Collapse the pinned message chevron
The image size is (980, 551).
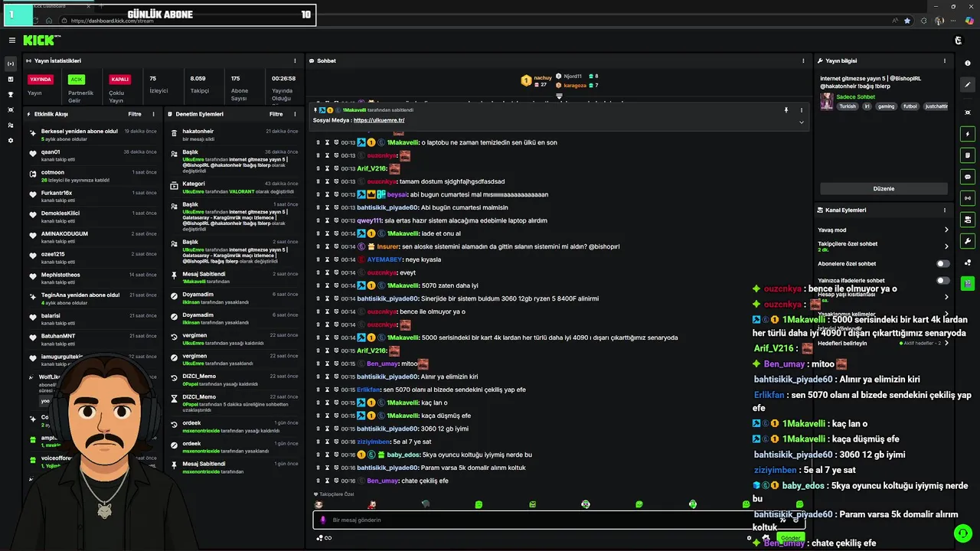point(802,122)
